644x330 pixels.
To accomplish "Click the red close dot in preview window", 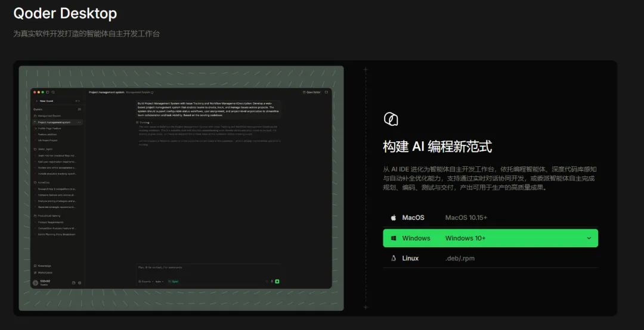I will 35,92.
